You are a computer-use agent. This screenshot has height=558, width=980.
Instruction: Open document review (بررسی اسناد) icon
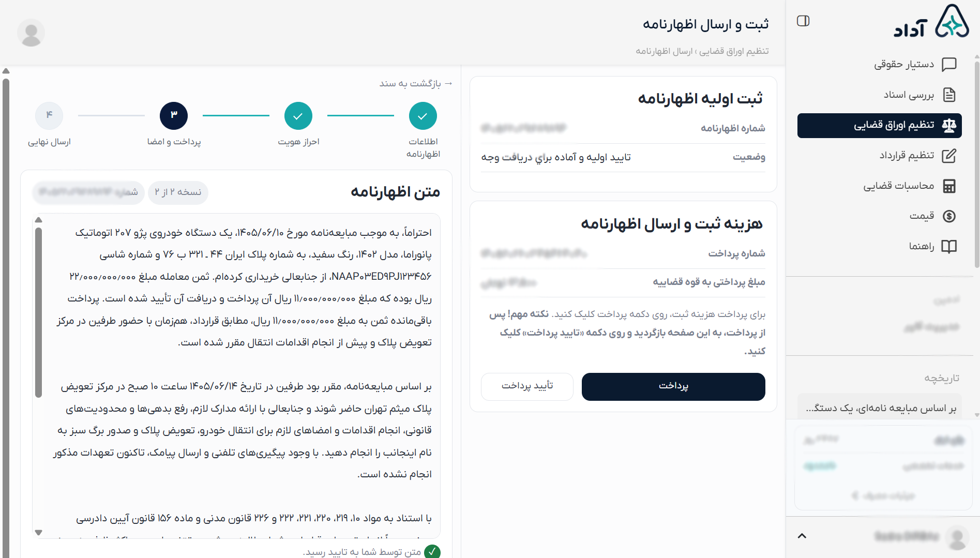pyautogui.click(x=949, y=95)
